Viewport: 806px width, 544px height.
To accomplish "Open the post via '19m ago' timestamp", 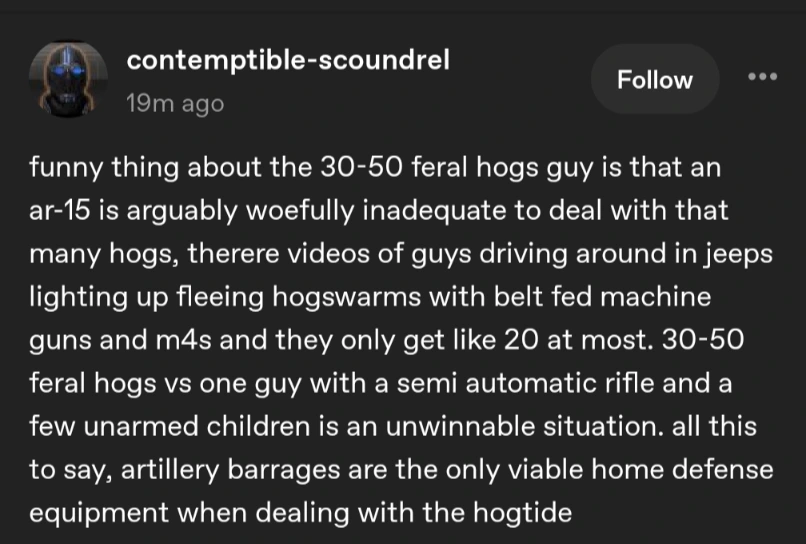I will tap(175, 103).
